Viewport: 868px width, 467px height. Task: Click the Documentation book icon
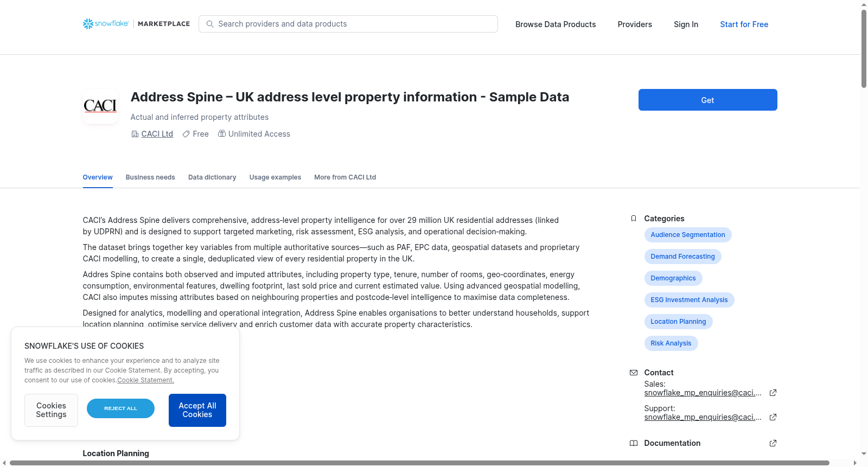(634, 443)
